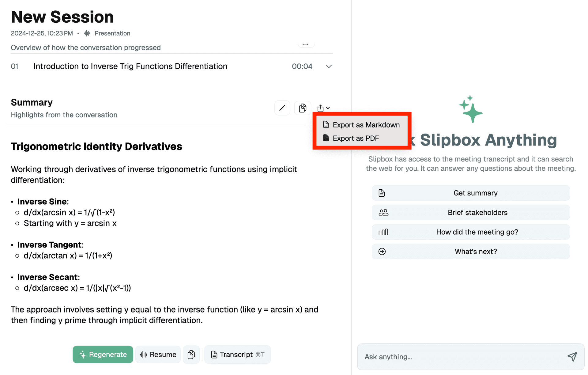This screenshot has height=375, width=588.
Task: Click the send paper plane icon
Action: tap(572, 357)
